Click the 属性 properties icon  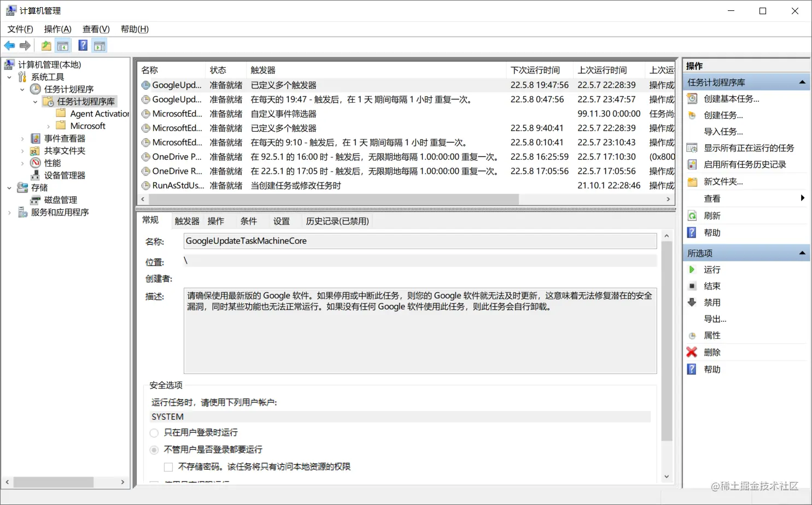click(692, 336)
